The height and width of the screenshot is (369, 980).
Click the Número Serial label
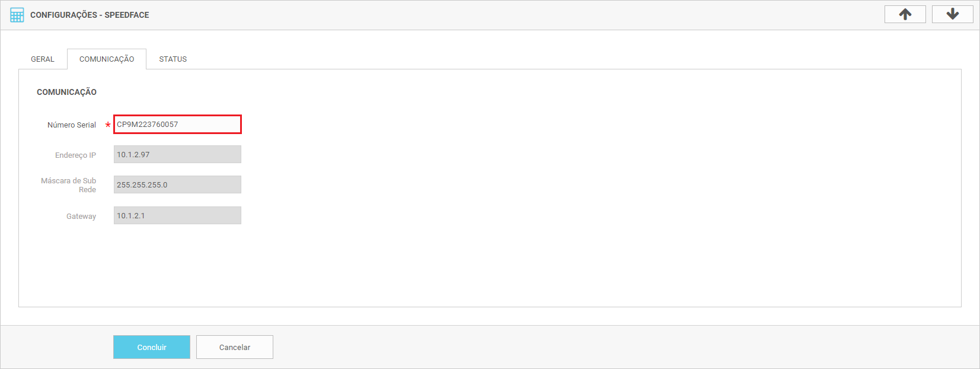[x=72, y=125]
